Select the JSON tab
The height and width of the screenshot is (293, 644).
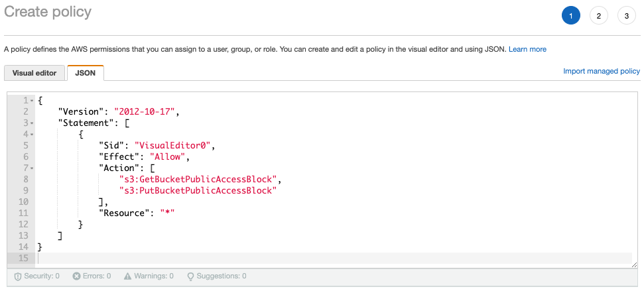85,73
